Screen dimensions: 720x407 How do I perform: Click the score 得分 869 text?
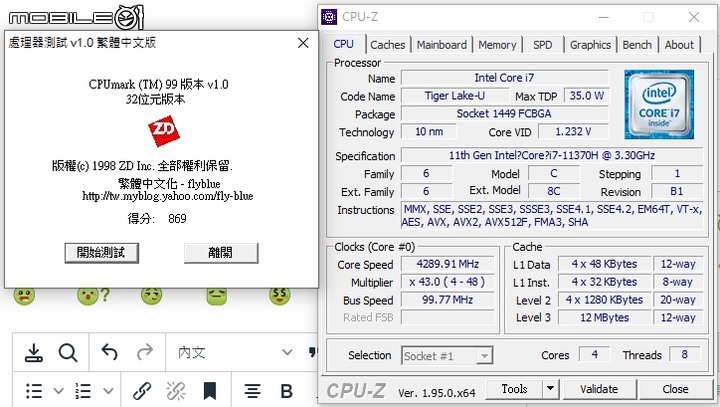(x=157, y=218)
